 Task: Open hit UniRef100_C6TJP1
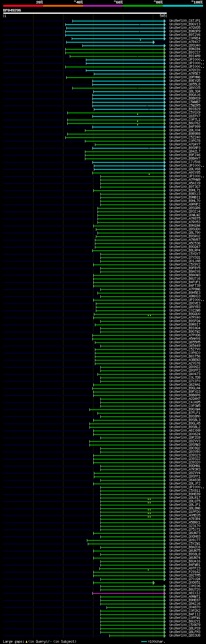[185, 21]
